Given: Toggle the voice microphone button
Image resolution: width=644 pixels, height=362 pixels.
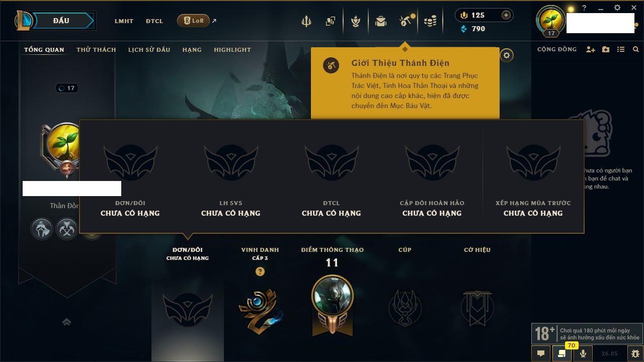Looking at the screenshot, I should point(583,353).
